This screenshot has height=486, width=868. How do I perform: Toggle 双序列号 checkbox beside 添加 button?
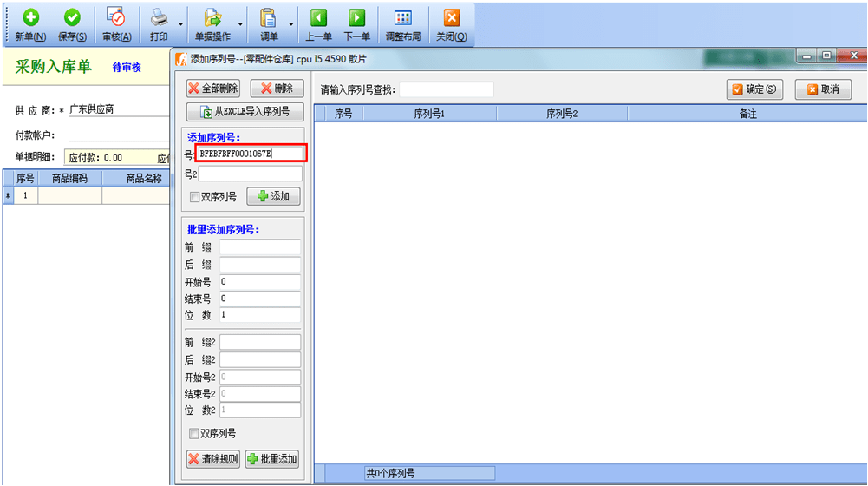[194, 197]
